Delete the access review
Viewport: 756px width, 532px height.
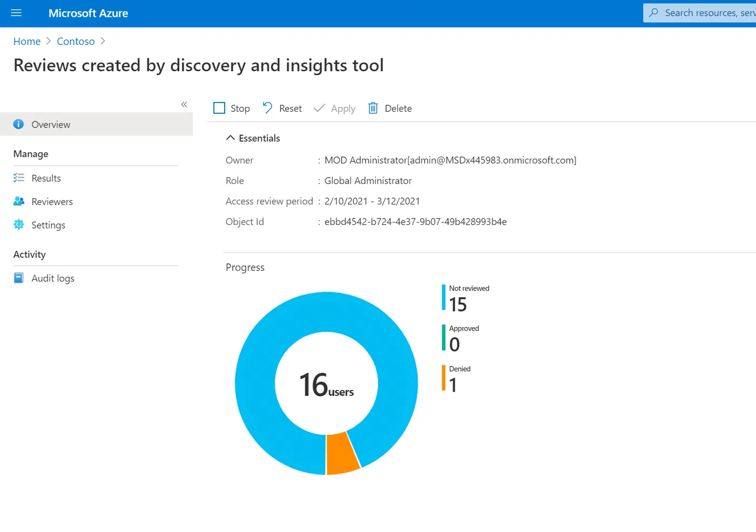pos(390,108)
